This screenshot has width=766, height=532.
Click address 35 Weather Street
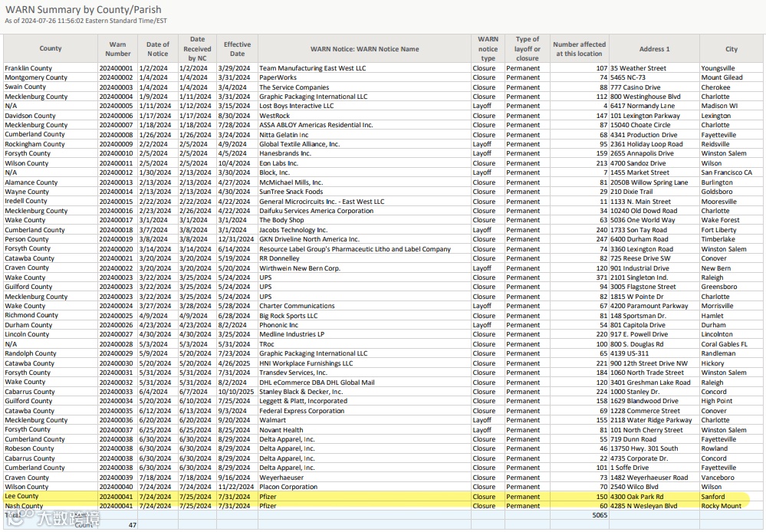[638, 68]
